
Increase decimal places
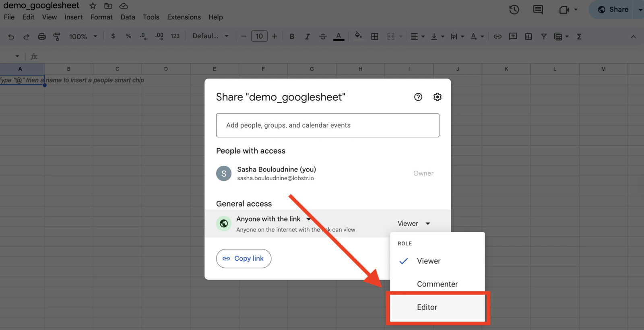coord(159,36)
